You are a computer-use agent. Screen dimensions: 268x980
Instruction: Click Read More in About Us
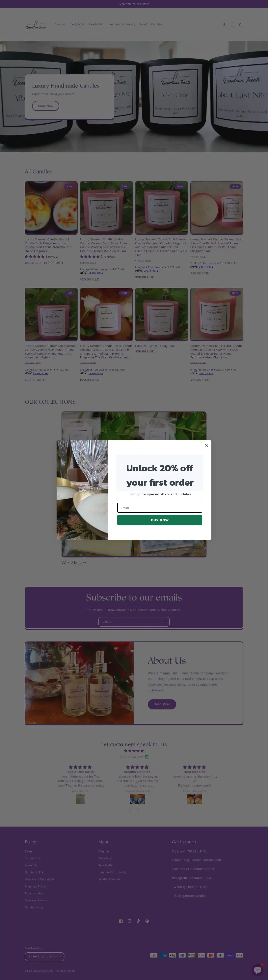pos(162,704)
